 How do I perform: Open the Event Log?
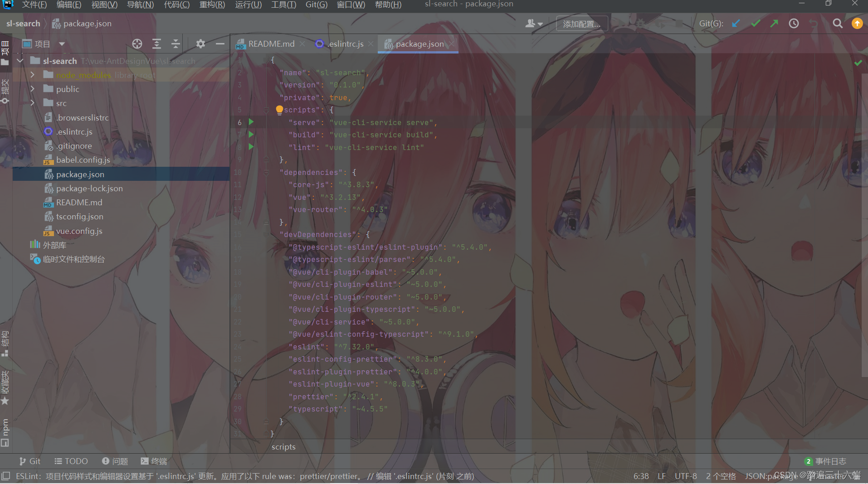[825, 461]
